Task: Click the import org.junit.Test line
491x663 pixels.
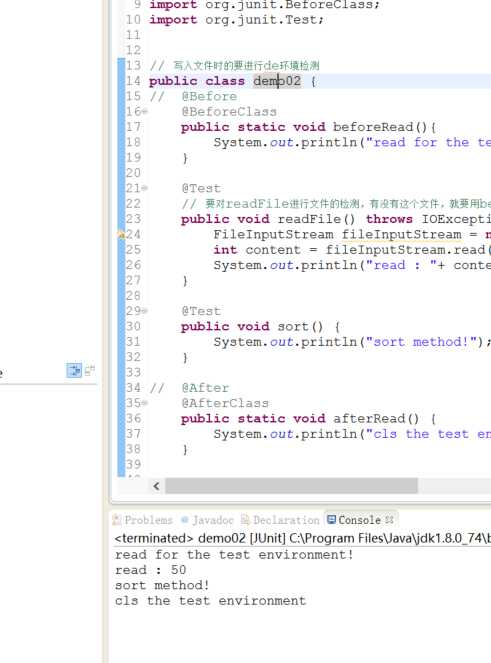Action: (236, 19)
